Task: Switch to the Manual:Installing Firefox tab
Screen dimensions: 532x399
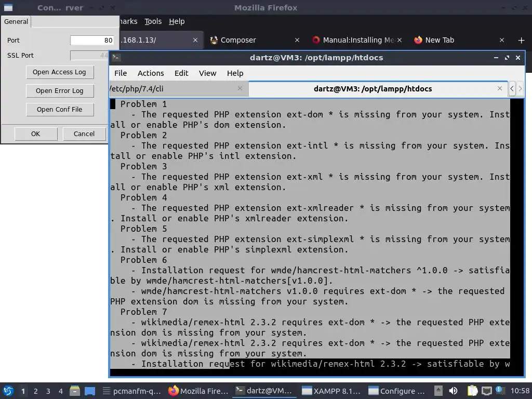Action: click(356, 40)
